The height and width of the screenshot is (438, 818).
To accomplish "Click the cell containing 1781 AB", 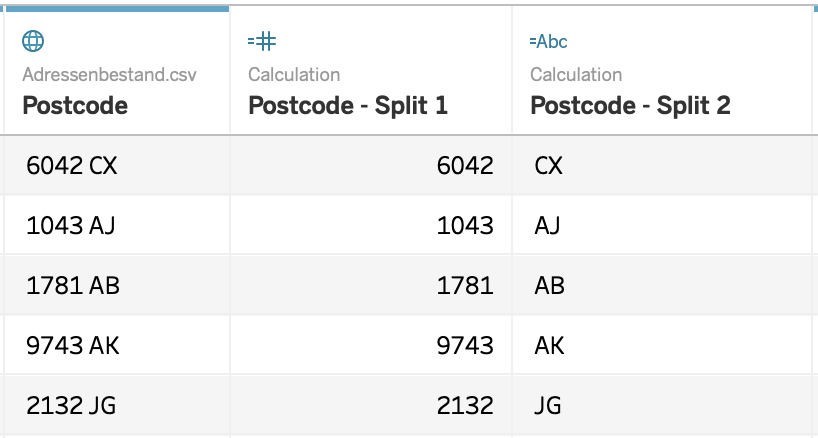I will pos(73,285).
